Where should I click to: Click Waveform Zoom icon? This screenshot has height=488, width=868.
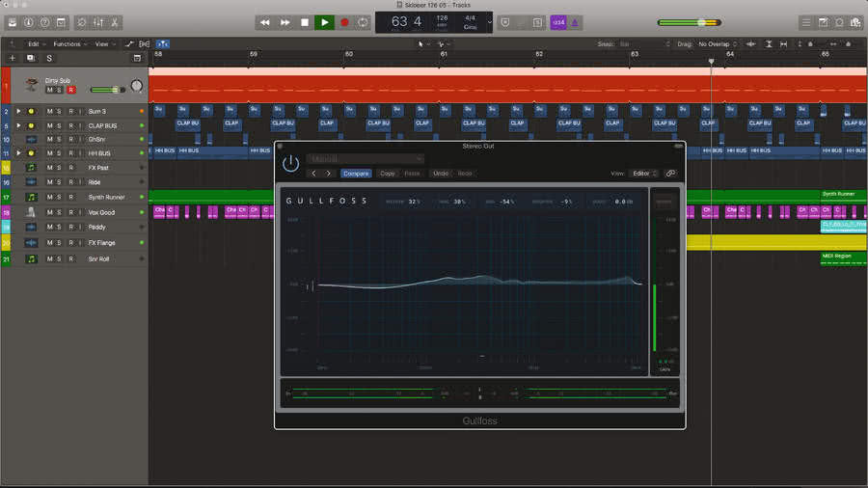pos(750,43)
